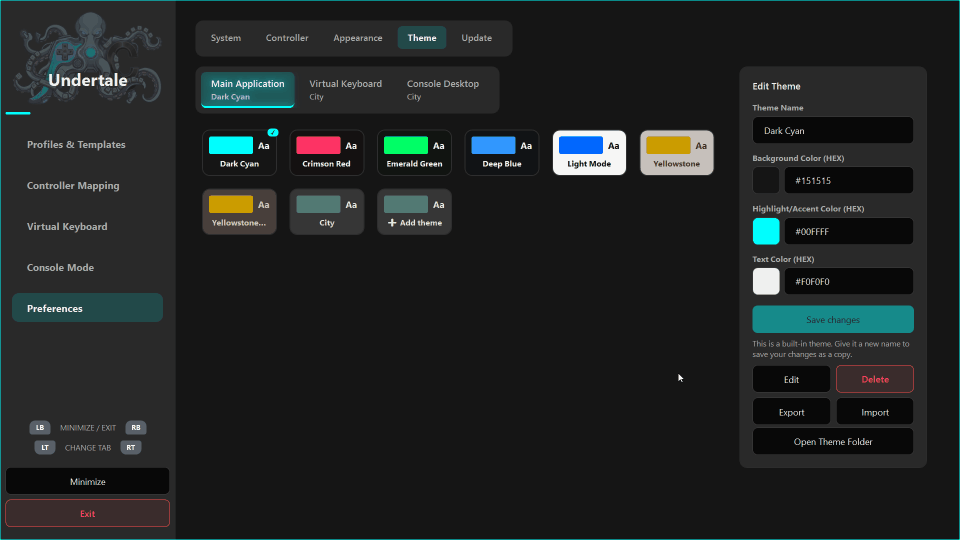Open the cyan accent color swatch

click(766, 231)
